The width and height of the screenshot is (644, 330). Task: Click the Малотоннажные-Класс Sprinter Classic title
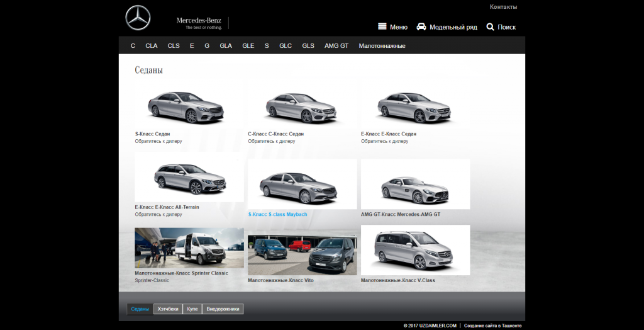[x=182, y=273]
